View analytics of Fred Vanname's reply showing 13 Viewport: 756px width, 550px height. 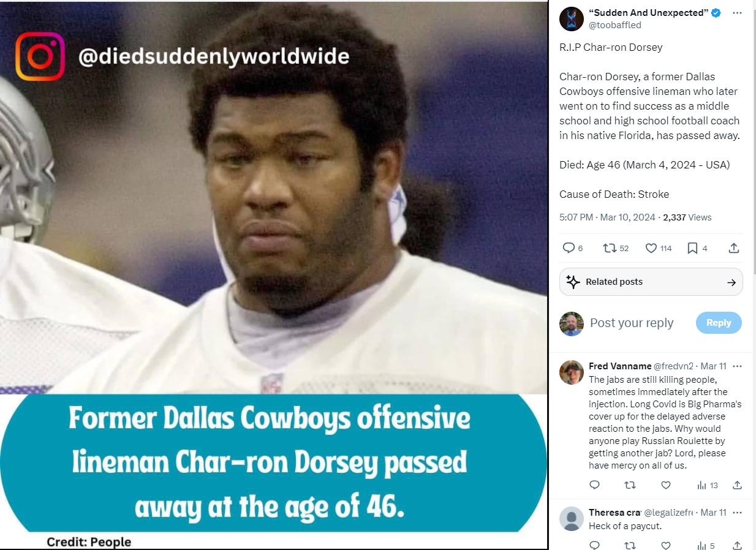coord(707,485)
